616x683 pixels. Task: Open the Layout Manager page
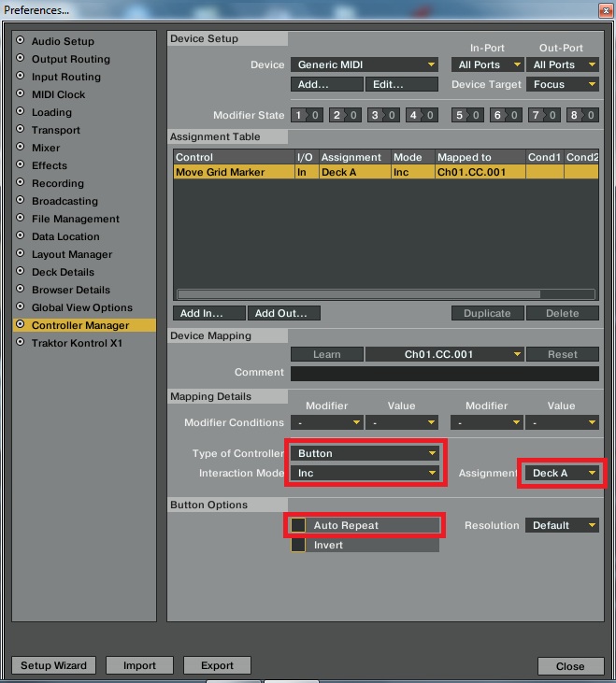(72, 254)
